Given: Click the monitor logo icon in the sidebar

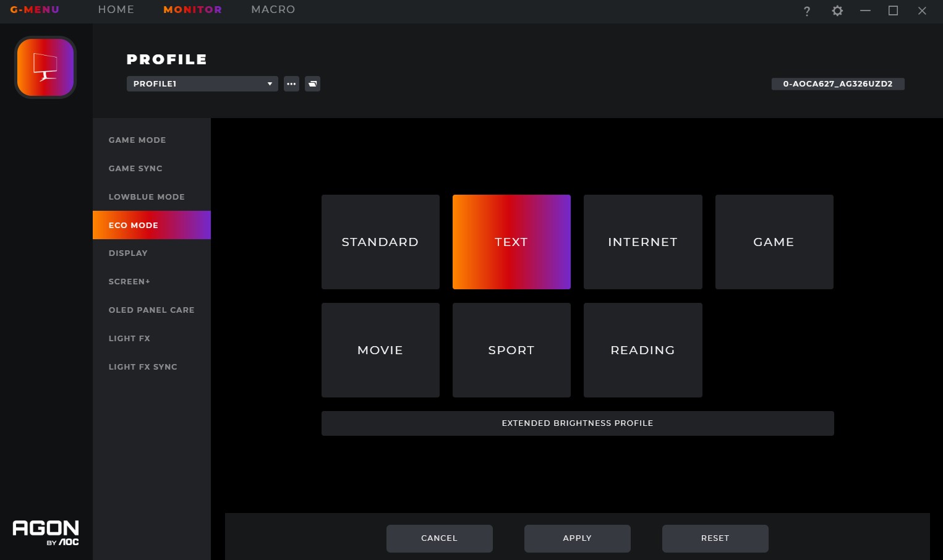Looking at the screenshot, I should pyautogui.click(x=45, y=67).
